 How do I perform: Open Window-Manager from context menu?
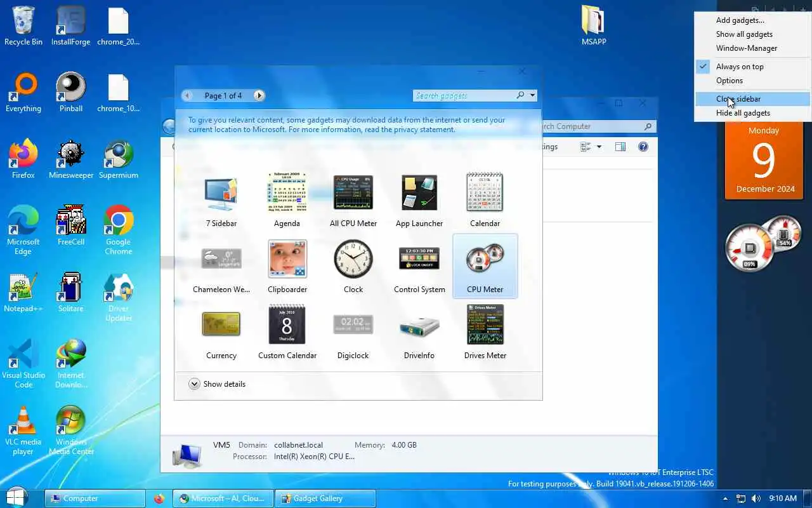point(753,48)
